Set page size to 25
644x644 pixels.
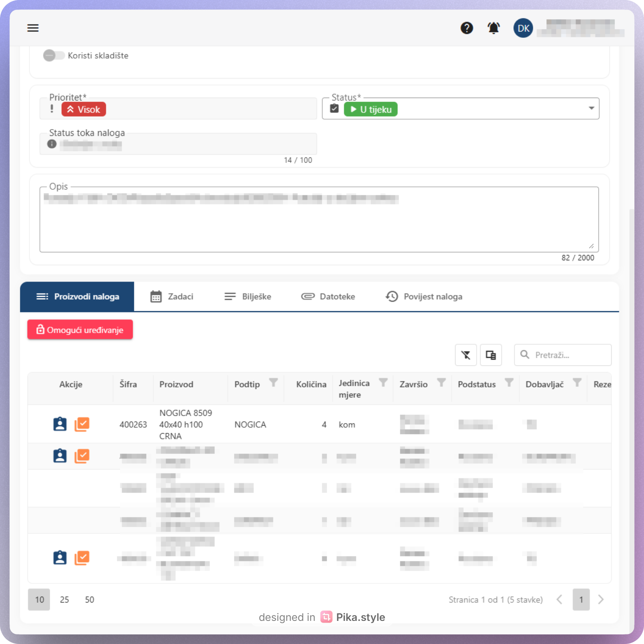[64, 599]
